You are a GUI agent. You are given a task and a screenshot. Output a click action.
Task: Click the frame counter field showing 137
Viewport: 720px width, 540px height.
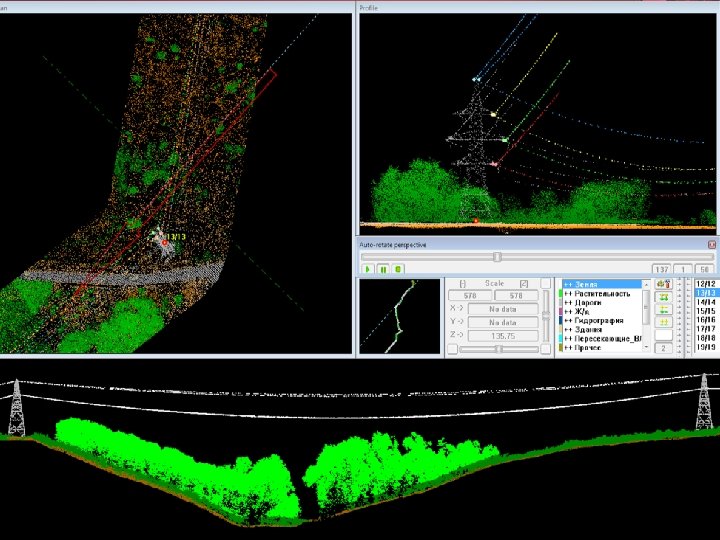[x=661, y=269]
